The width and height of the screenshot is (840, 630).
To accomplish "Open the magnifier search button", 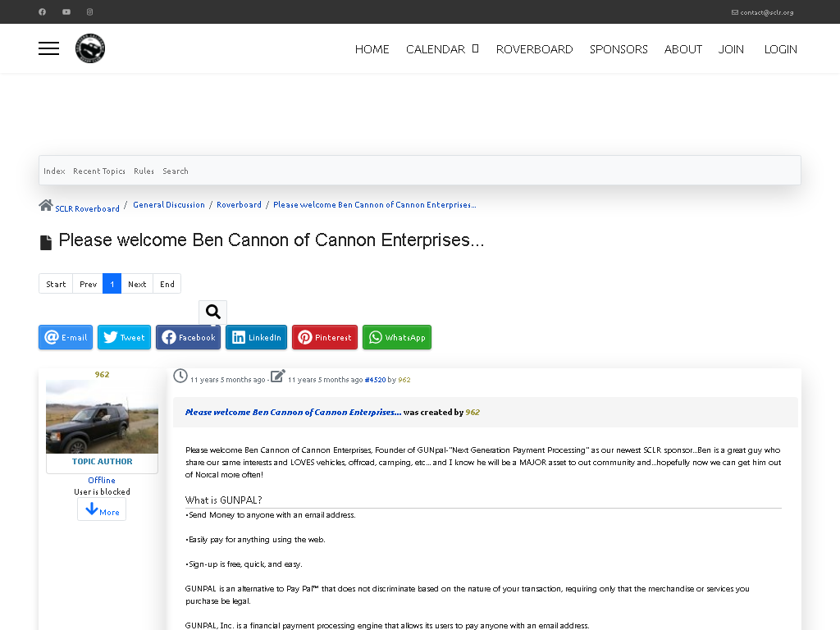I will 212,313.
